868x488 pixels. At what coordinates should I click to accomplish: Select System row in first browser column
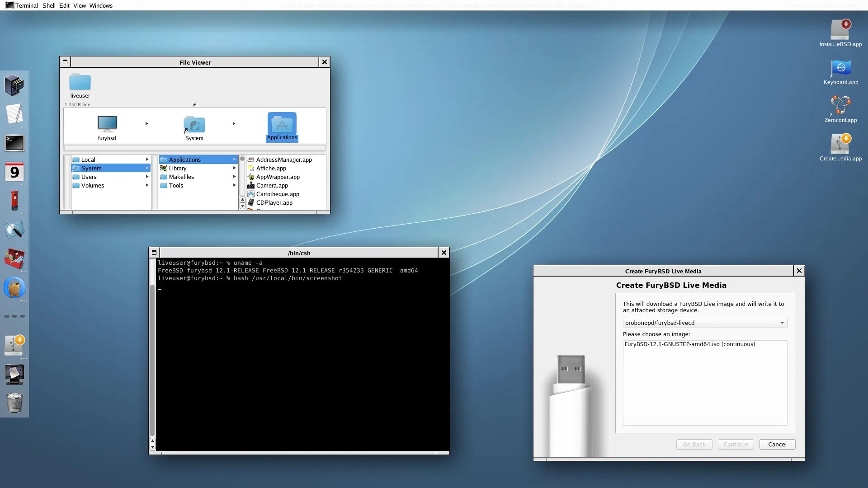pyautogui.click(x=111, y=168)
